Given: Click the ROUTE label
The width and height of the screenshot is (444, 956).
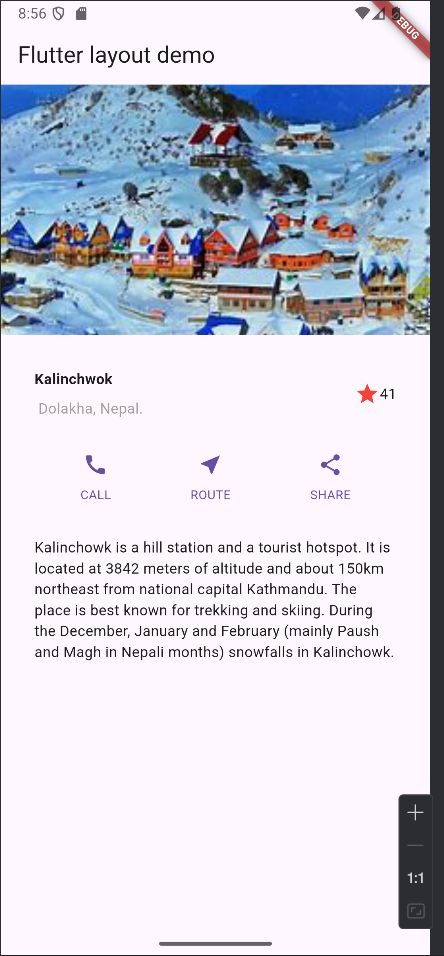Looking at the screenshot, I should (x=210, y=494).
